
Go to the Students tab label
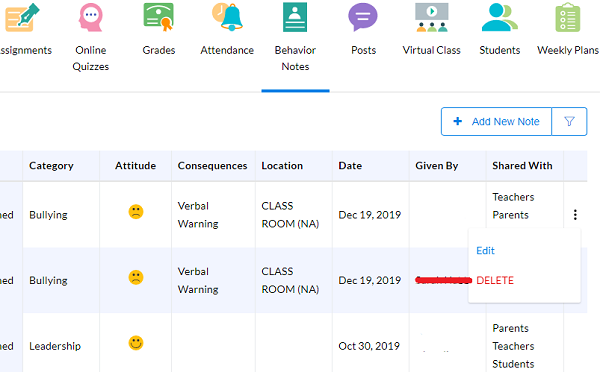click(500, 50)
